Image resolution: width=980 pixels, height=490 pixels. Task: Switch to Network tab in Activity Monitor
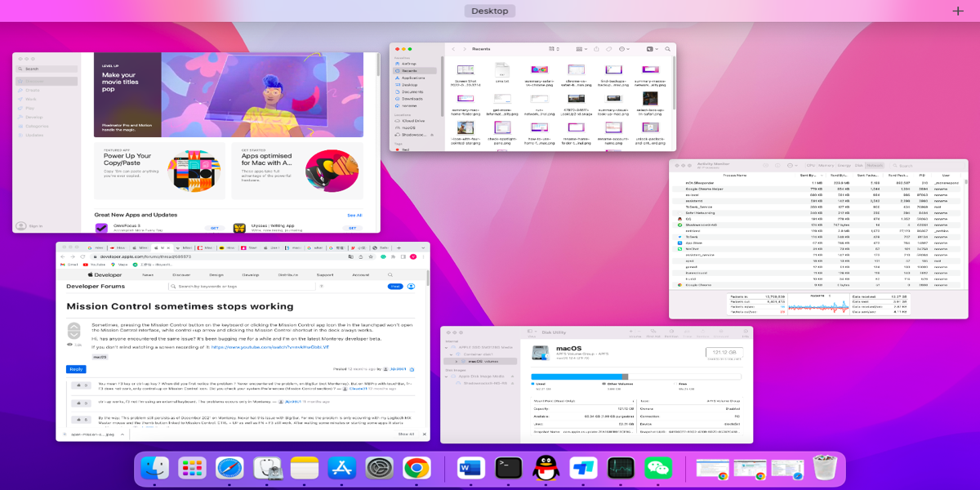pyautogui.click(x=874, y=165)
